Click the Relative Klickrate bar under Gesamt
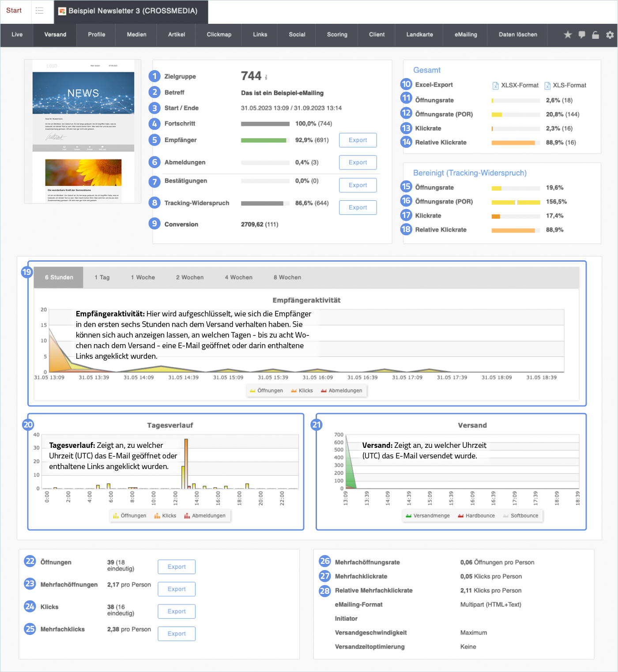The height and width of the screenshot is (672, 618). 516,143
